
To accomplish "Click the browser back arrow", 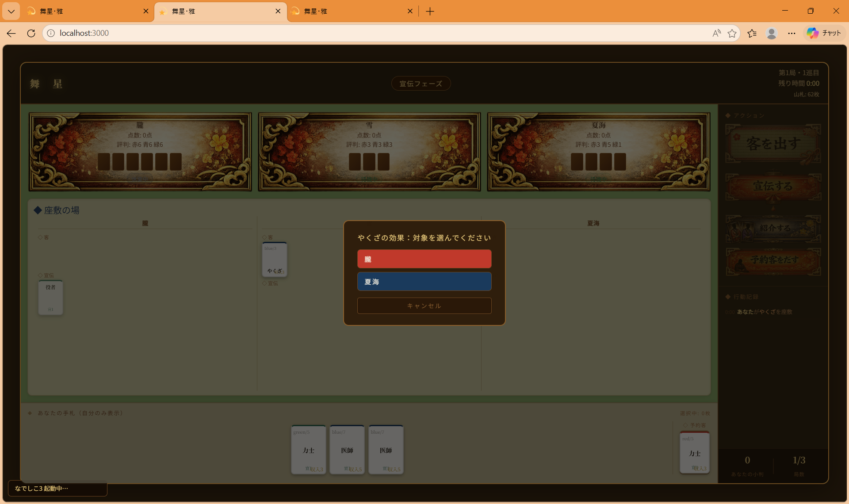I will point(11,33).
